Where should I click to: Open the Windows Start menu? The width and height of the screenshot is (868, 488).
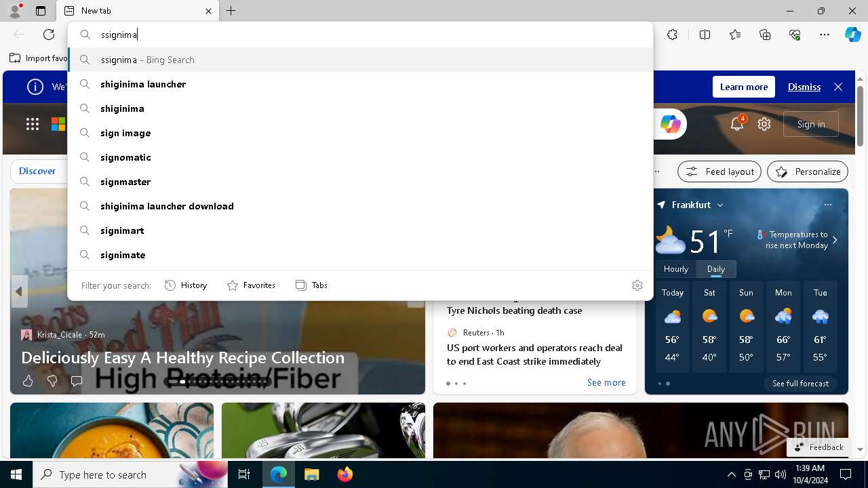(16, 474)
